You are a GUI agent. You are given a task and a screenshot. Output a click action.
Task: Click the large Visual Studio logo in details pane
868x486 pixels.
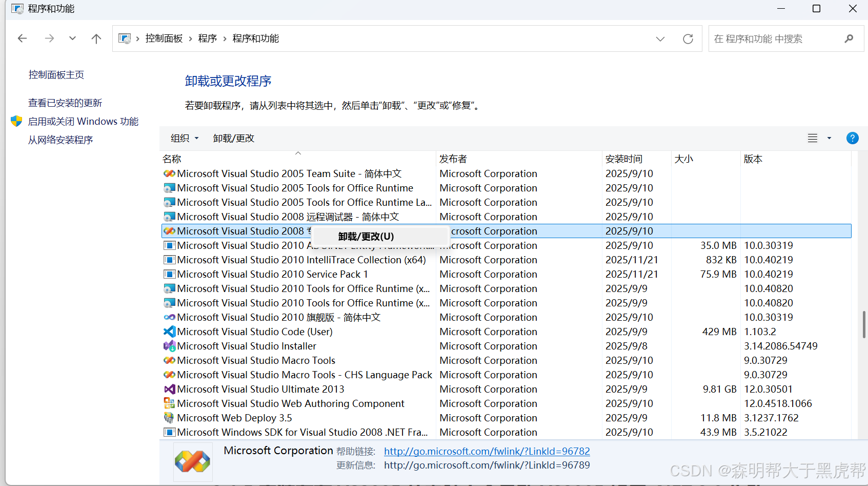pyautogui.click(x=193, y=462)
